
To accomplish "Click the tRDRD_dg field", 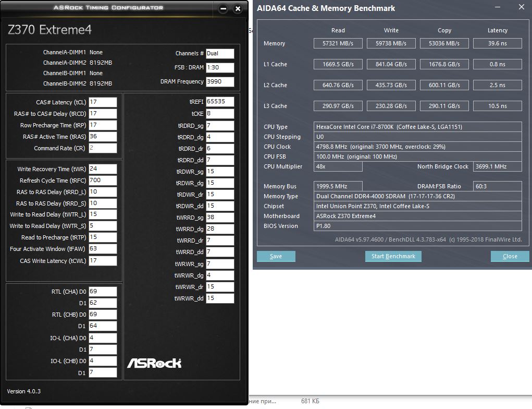I will [x=220, y=137].
